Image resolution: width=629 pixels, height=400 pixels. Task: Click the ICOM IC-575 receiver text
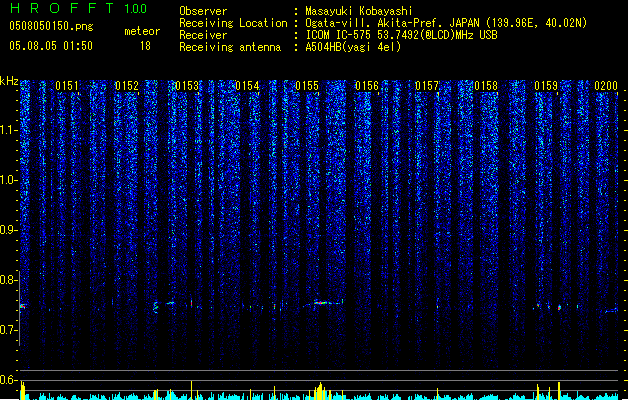(x=401, y=35)
